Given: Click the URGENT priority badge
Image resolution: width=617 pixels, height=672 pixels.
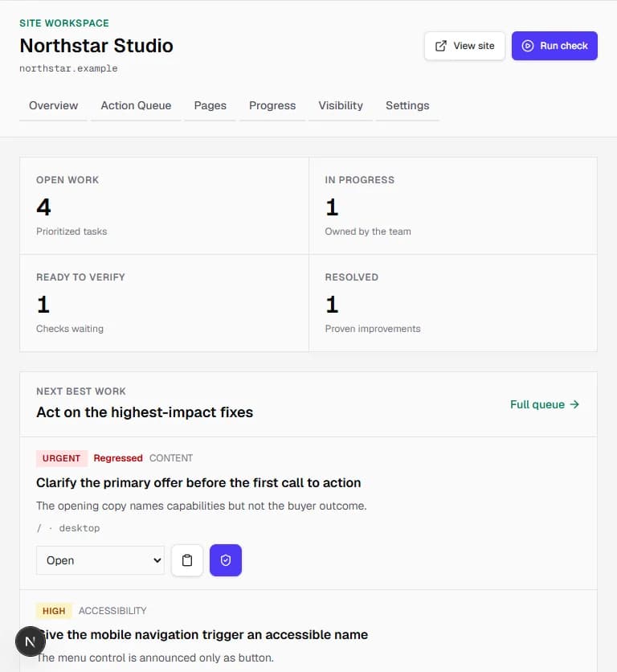Looking at the screenshot, I should pos(62,458).
